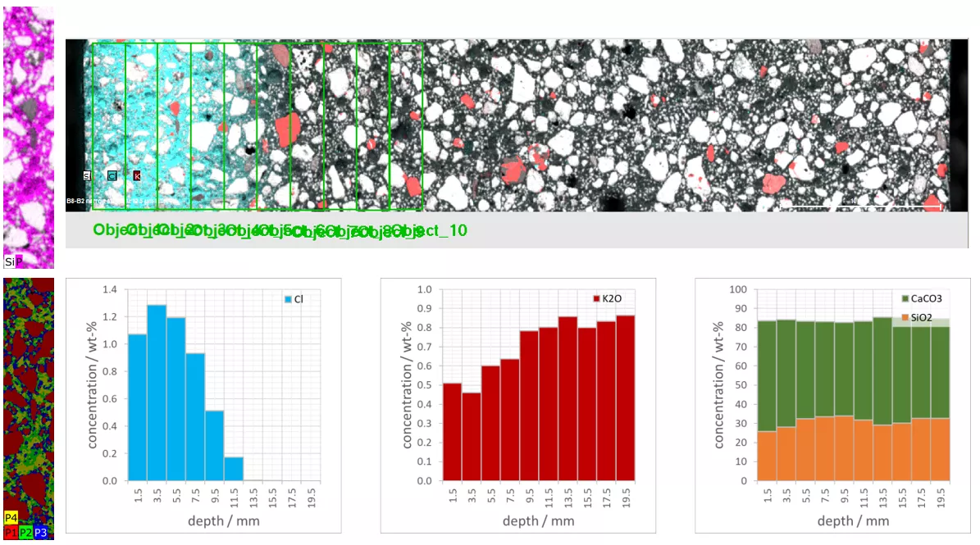Open the phase map thumbnail
Screen dimensions: 980x545
[29, 409]
